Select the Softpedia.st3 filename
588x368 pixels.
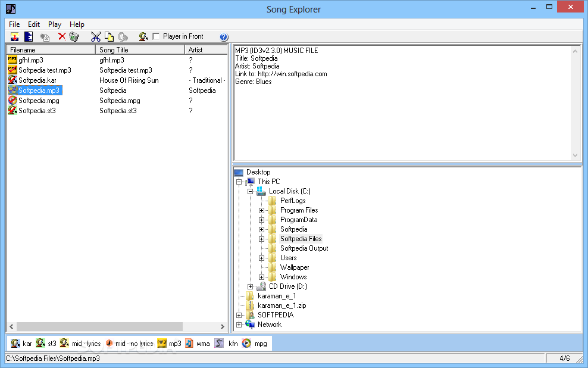[37, 111]
